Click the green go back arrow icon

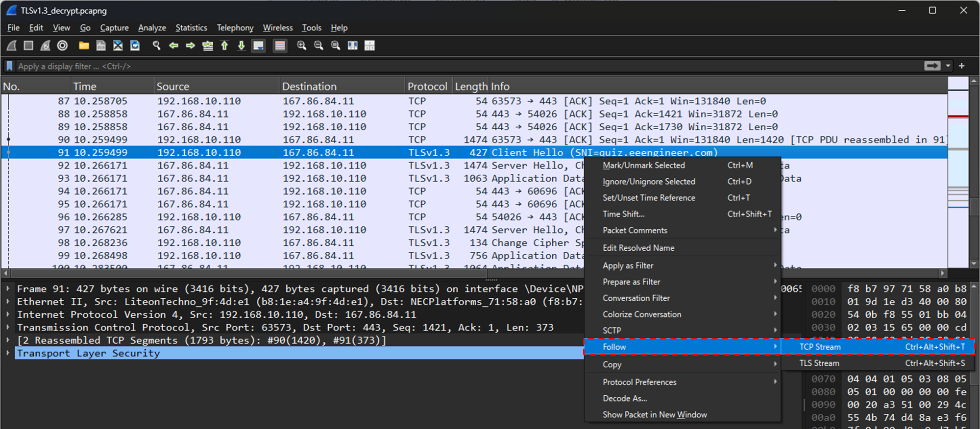[173, 46]
